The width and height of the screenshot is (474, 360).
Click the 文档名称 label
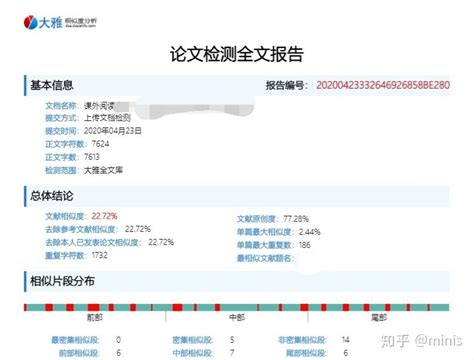pos(63,106)
